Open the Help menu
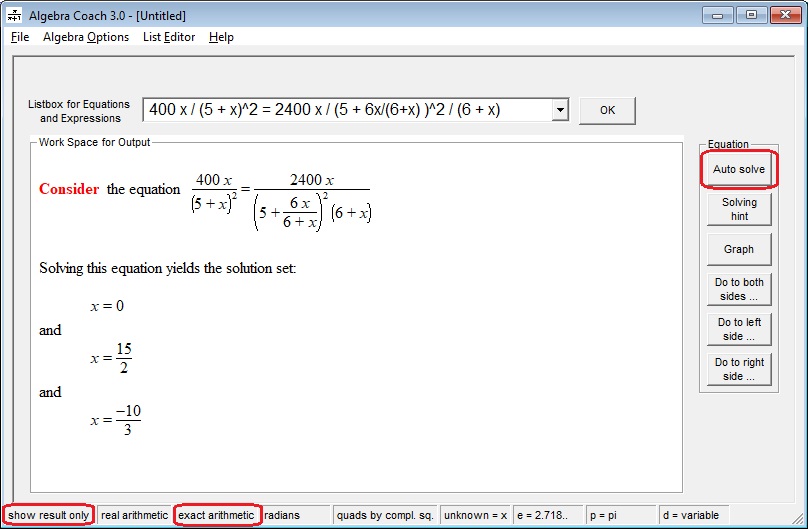The image size is (808, 529). pos(222,37)
